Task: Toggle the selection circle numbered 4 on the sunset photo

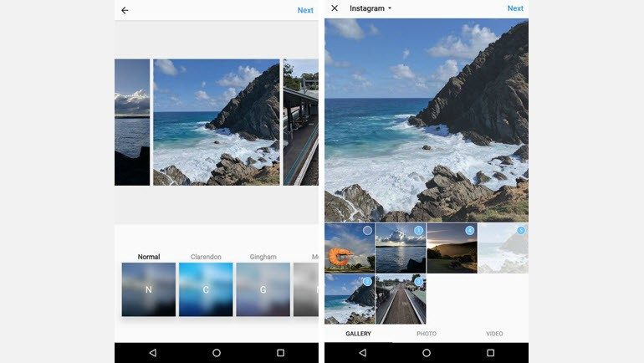Action: point(469,230)
